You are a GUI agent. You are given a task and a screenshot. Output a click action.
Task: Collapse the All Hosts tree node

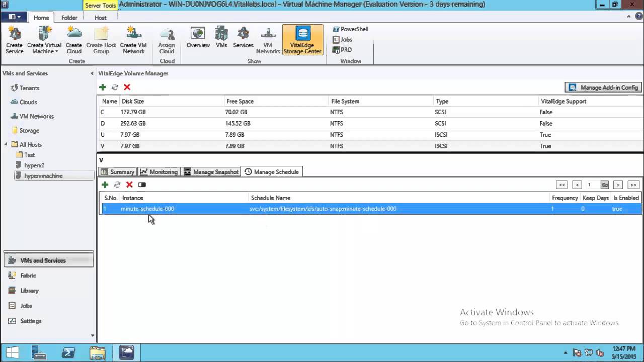click(x=7, y=144)
